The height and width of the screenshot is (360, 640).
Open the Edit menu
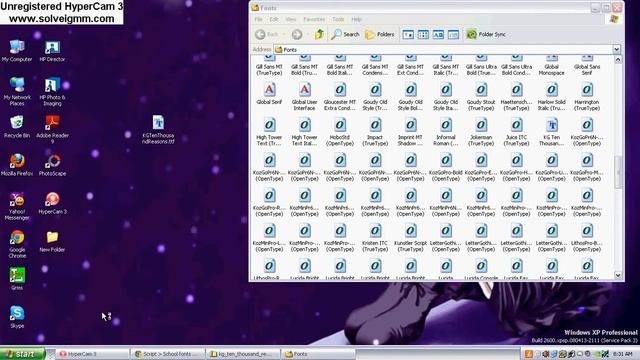point(273,19)
